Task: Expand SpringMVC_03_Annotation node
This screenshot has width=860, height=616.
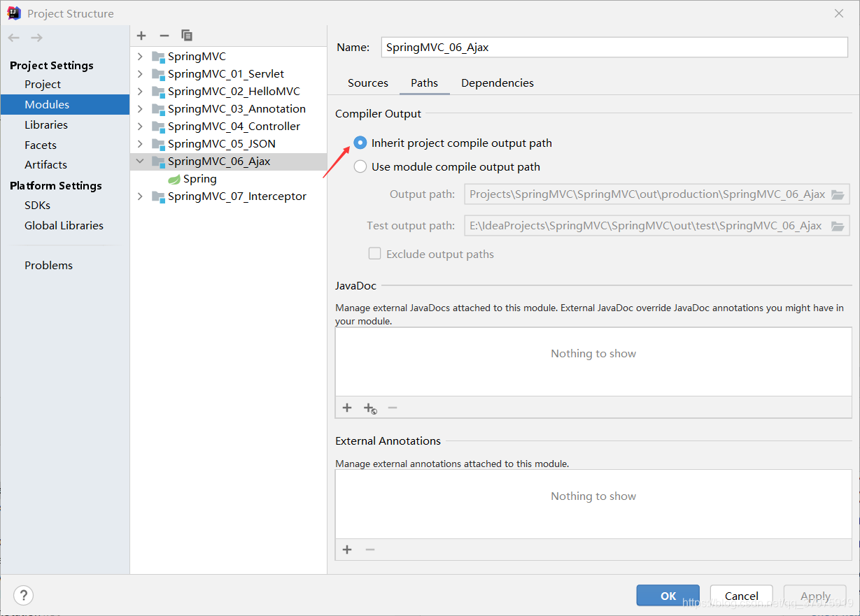Action: click(x=140, y=109)
